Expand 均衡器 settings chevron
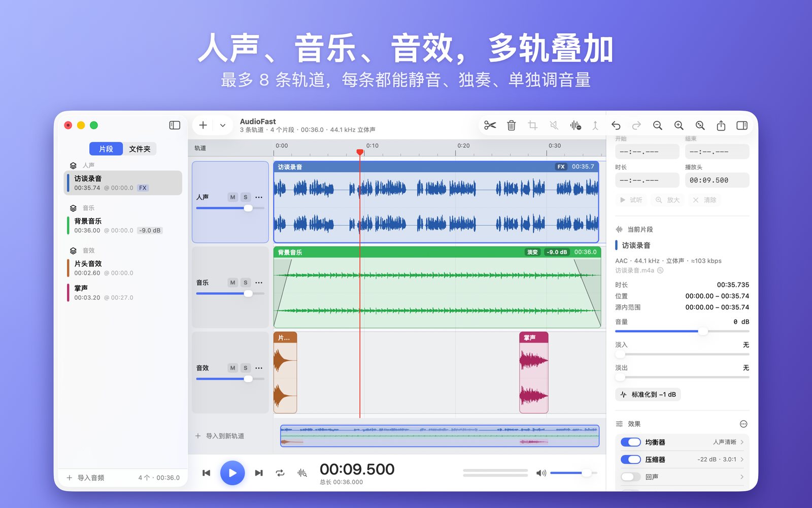This screenshot has height=508, width=812. (x=742, y=442)
